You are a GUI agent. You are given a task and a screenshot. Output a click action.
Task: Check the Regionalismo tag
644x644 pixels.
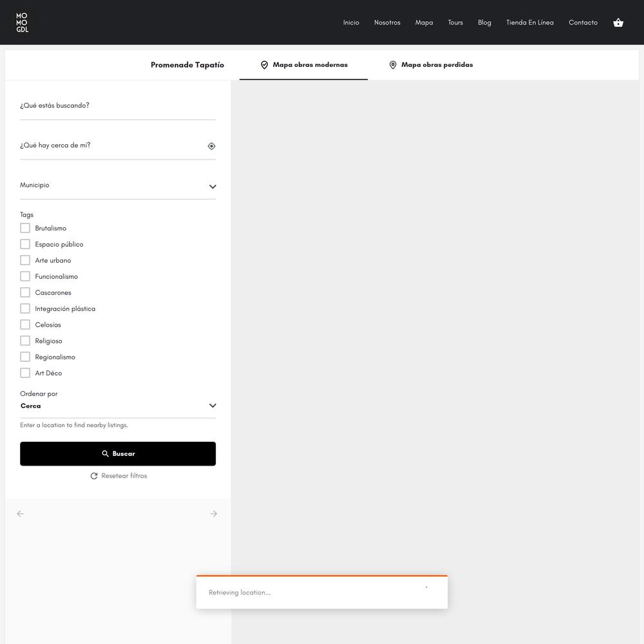(25, 357)
